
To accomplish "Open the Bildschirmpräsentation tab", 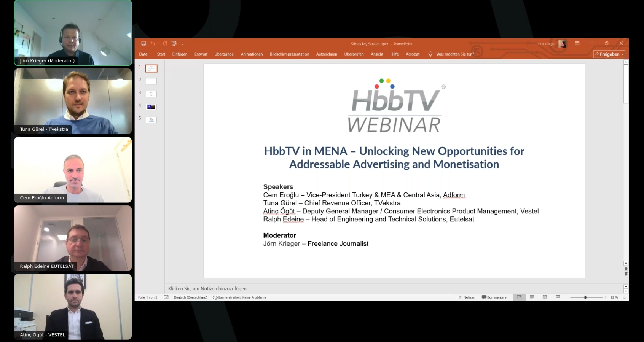I will (x=289, y=54).
